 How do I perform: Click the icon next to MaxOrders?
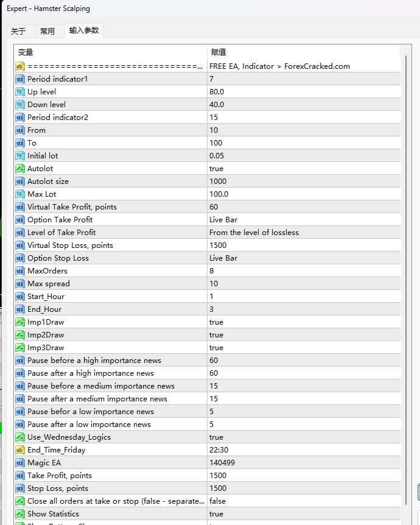(x=19, y=271)
